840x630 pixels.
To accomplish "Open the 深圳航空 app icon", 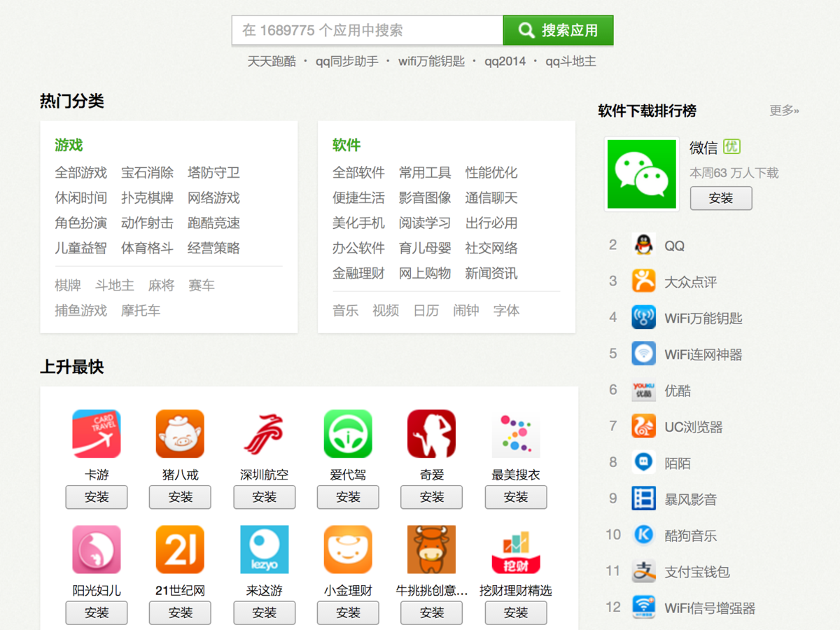I will (x=264, y=434).
